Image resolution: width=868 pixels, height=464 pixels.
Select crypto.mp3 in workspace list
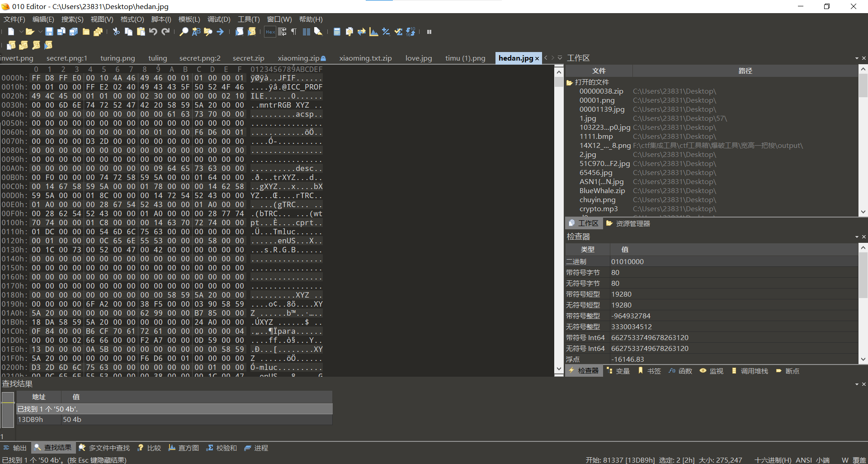(x=599, y=209)
